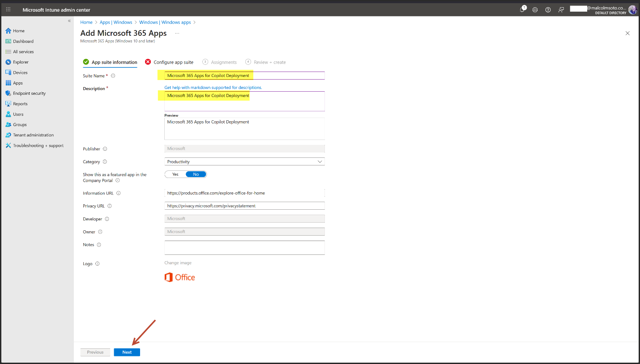The width and height of the screenshot is (640, 364).
Task: Open the settings gear icon
Action: point(535,9)
